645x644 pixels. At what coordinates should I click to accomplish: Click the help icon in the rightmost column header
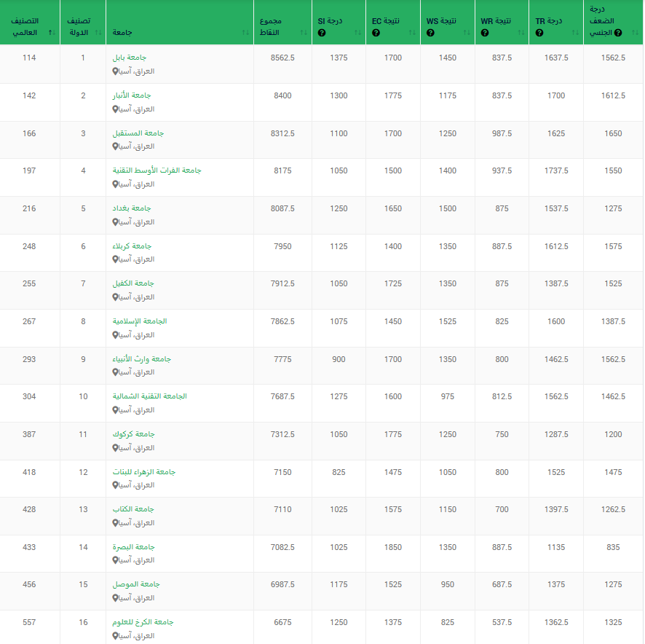pyautogui.click(x=618, y=33)
